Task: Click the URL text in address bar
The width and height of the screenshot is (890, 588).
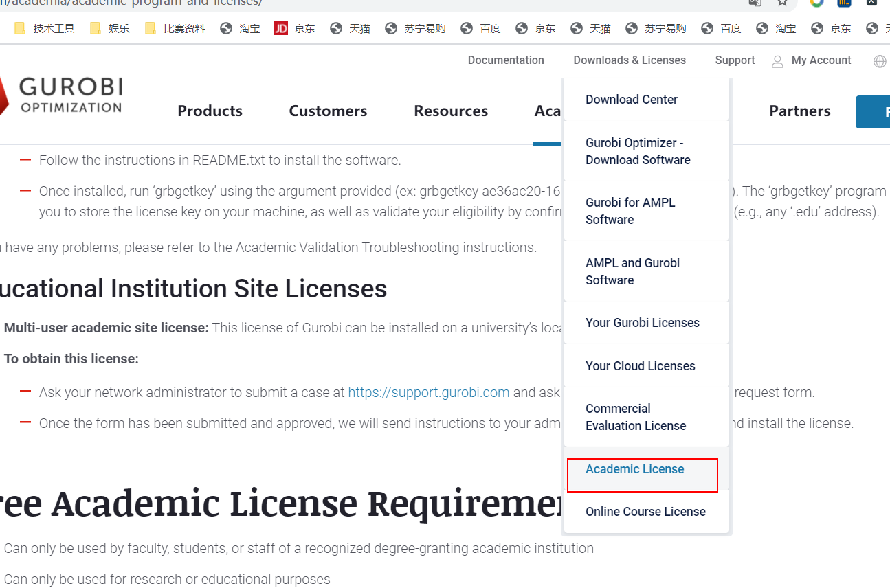Action: point(131,3)
